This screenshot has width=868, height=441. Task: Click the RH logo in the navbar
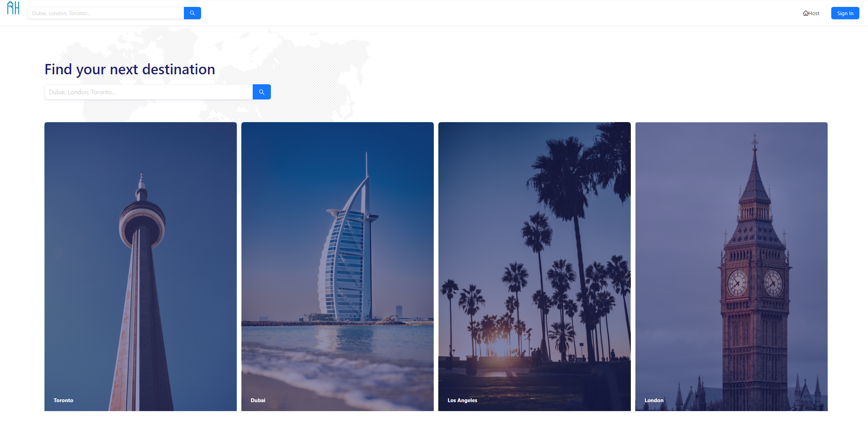(13, 8)
